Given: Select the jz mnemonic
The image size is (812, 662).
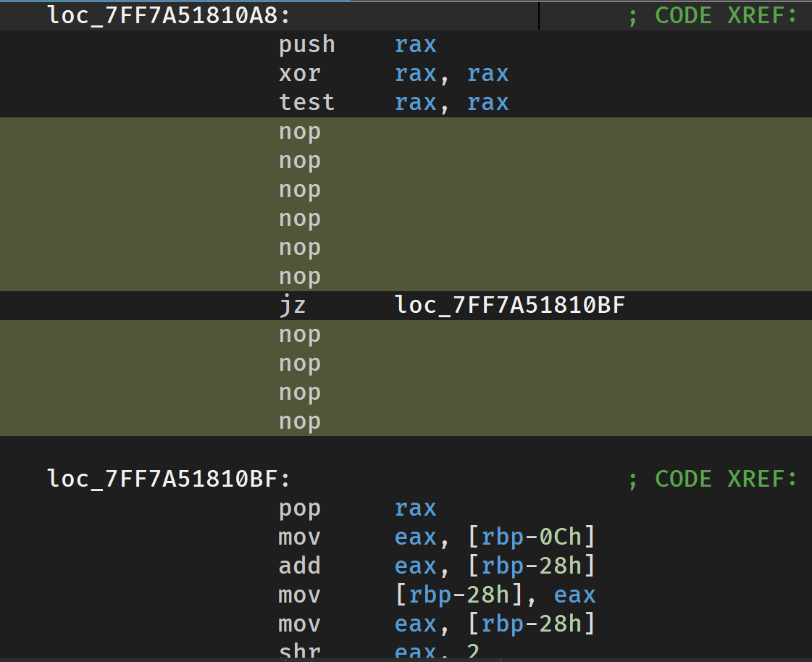Looking at the screenshot, I should 293,305.
